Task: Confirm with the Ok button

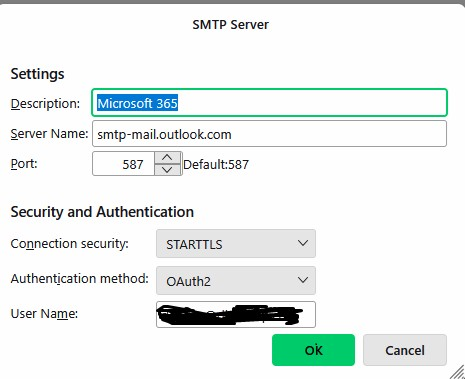Action: (x=313, y=350)
